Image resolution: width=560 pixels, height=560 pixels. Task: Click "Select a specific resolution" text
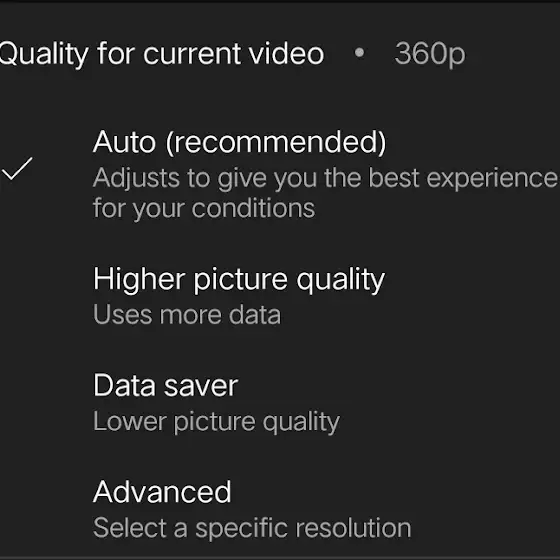click(252, 528)
